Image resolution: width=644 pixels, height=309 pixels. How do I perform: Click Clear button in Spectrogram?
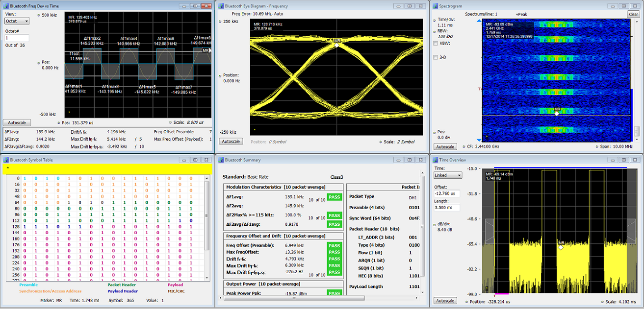point(633,14)
